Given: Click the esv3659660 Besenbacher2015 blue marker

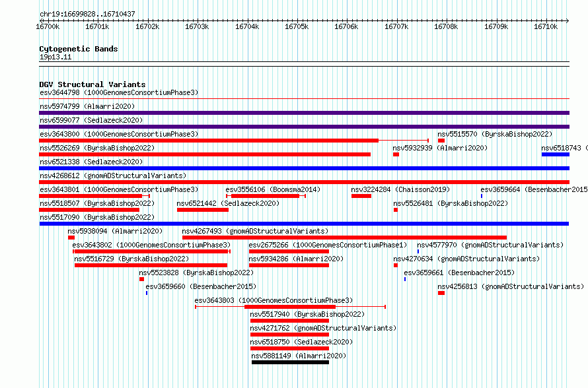Looking at the screenshot, I should [147, 293].
